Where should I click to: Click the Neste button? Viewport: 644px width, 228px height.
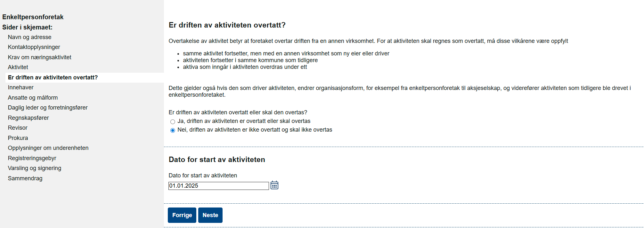click(x=210, y=215)
